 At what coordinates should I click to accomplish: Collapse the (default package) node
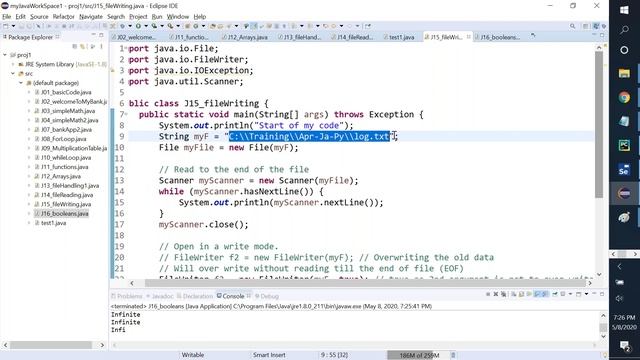[21, 83]
